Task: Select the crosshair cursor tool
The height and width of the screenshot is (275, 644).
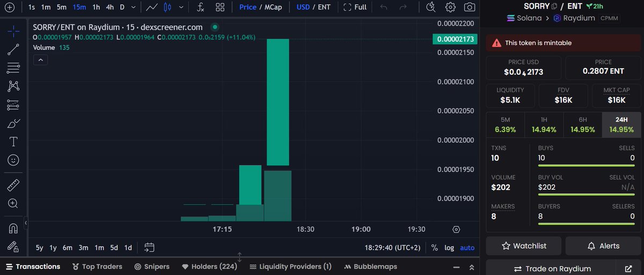Action: (x=13, y=31)
